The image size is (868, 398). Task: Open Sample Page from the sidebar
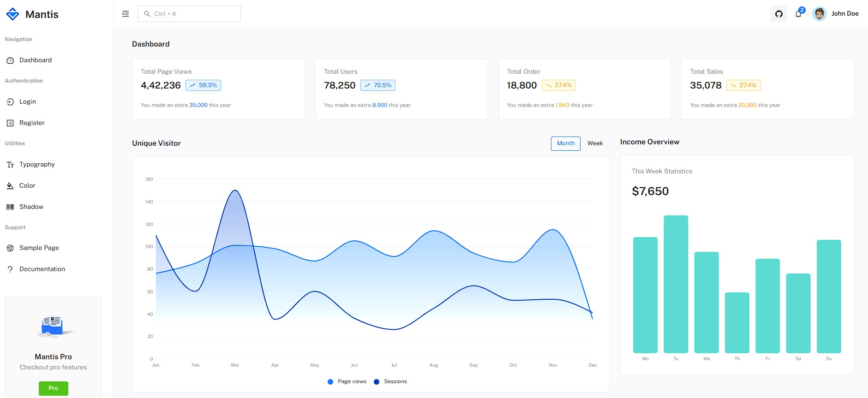tap(39, 248)
